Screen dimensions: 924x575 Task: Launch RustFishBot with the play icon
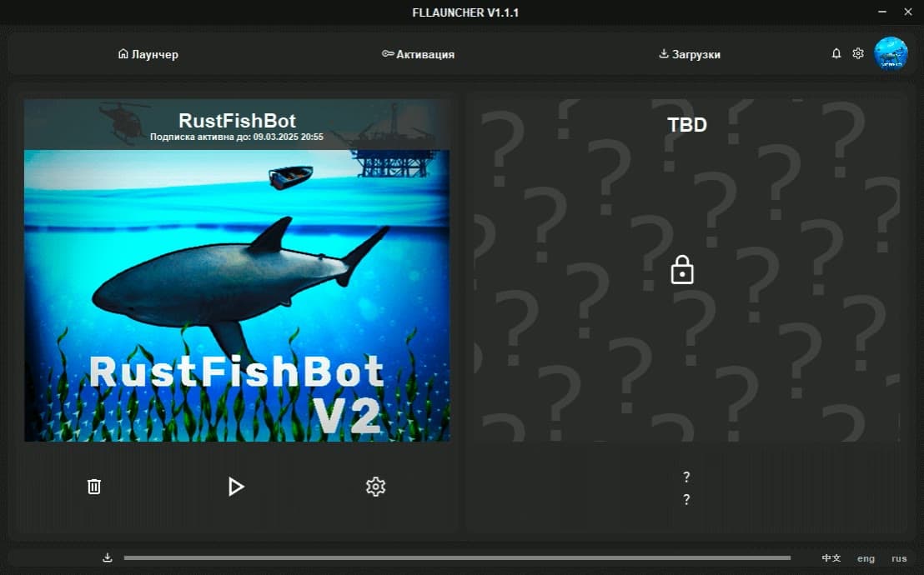pyautogui.click(x=236, y=486)
